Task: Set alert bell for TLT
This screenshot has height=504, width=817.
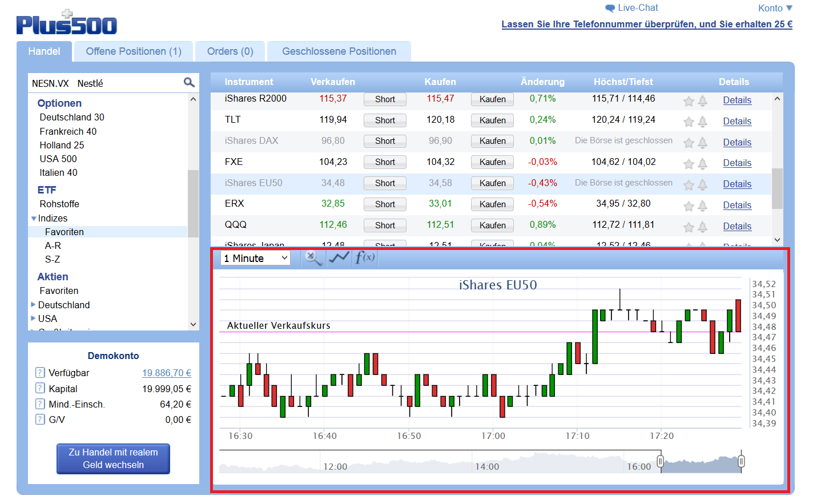Action: coord(703,122)
